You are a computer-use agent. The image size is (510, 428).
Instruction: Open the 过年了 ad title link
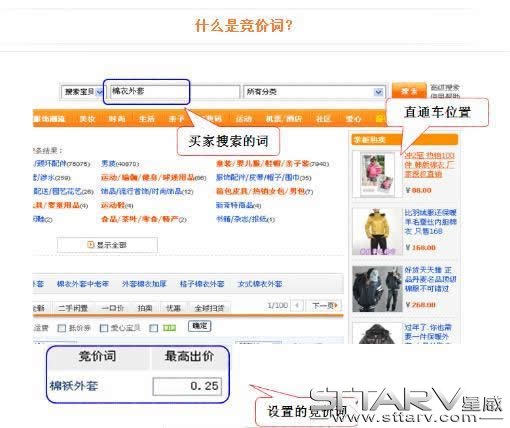click(428, 332)
